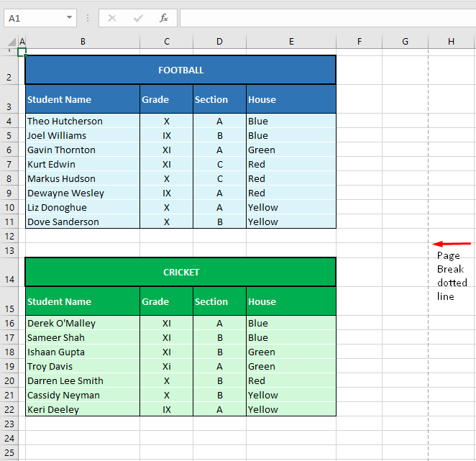The height and width of the screenshot is (461, 476).
Task: Select column B header
Action: pos(83,42)
